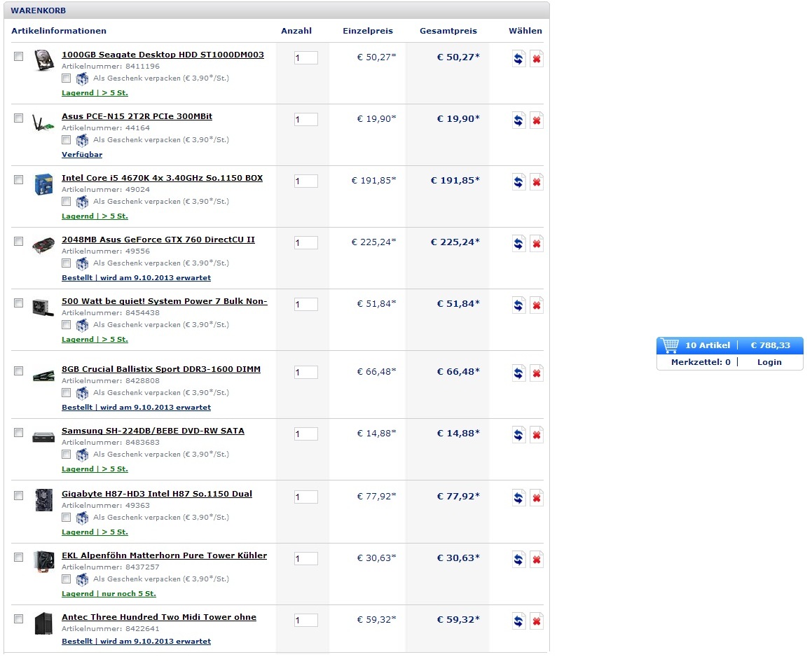Click the shopping cart icon in summary box
Image resolution: width=812 pixels, height=664 pixels.
tap(670, 345)
